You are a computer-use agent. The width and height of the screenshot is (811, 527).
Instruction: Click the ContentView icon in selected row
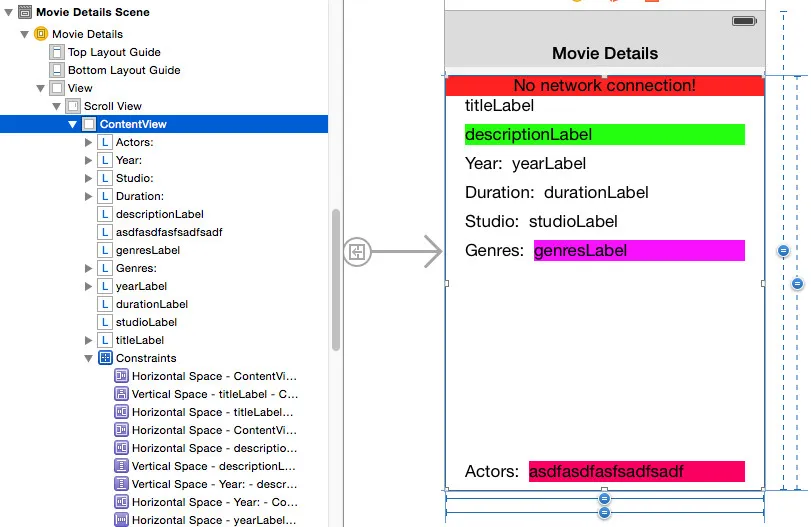point(89,124)
